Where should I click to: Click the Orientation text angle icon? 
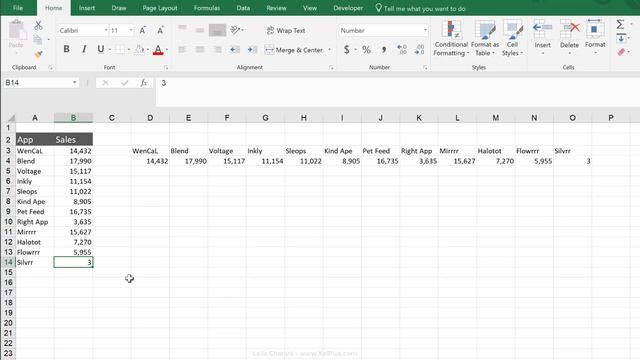(x=236, y=30)
